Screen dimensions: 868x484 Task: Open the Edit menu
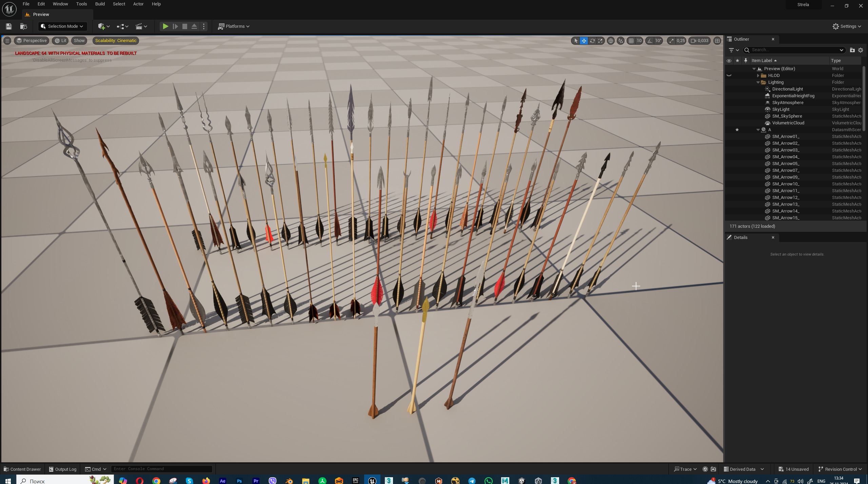[41, 4]
